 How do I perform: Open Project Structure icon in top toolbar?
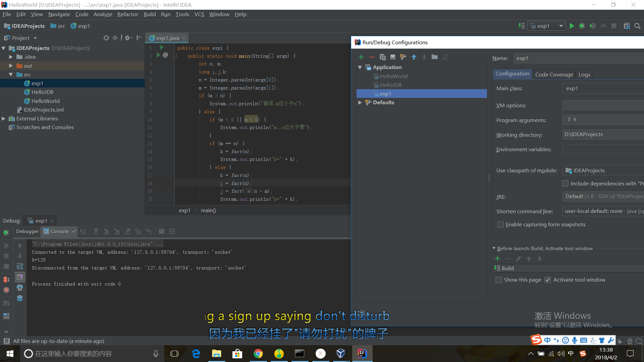coord(627,26)
